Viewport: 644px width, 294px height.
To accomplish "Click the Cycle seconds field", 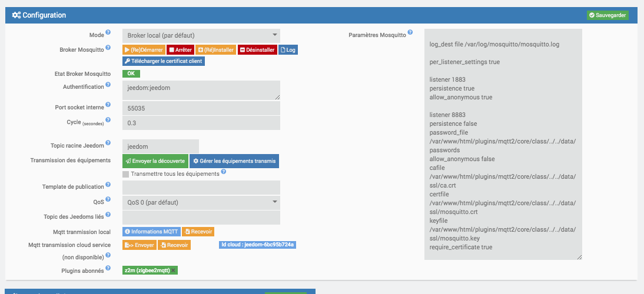I will click(201, 123).
